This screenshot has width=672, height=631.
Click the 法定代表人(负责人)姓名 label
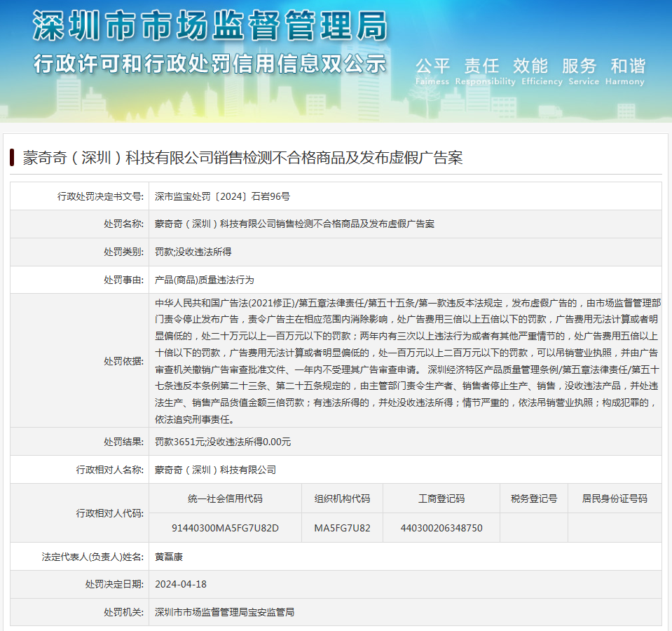point(92,557)
